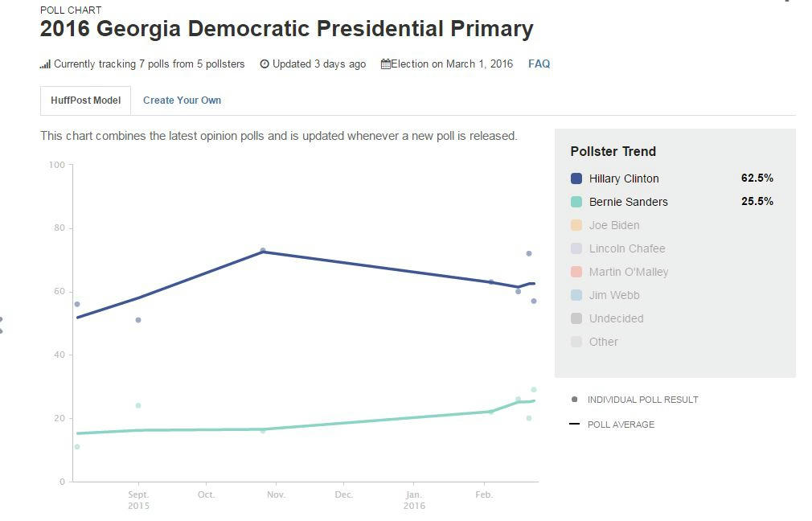The width and height of the screenshot is (812, 521).
Task: Click the 2016 Georgia Democratic Presidential Primary title
Action: pos(286,30)
